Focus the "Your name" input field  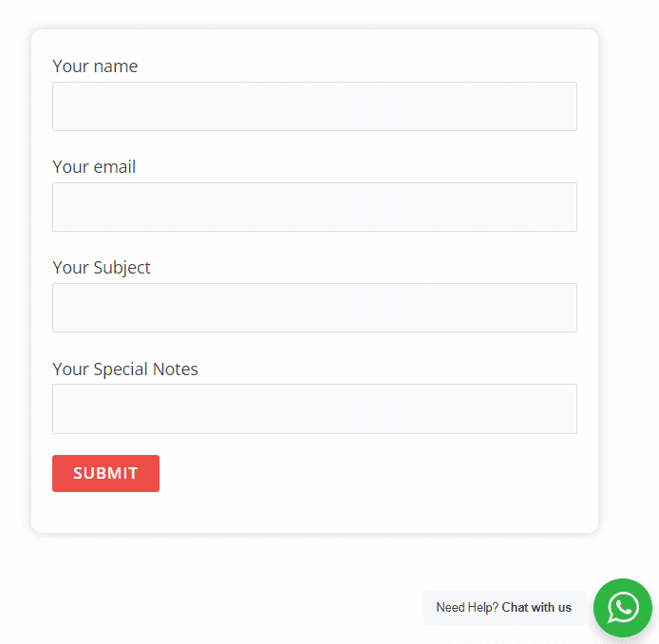pyautogui.click(x=314, y=106)
